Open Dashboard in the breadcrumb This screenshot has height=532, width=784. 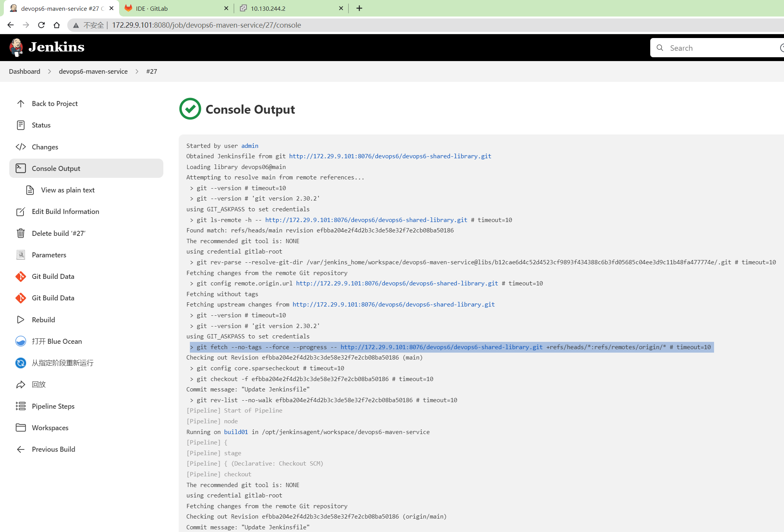coord(25,71)
